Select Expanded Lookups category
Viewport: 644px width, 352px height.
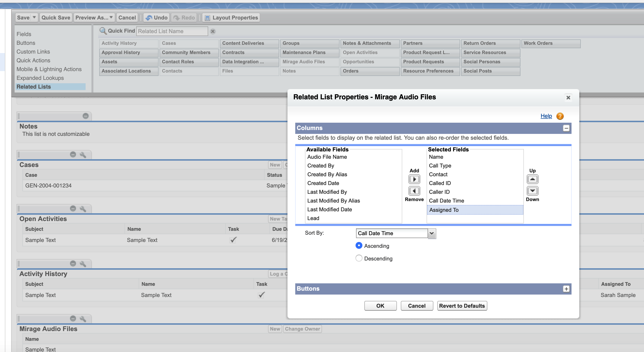tap(40, 78)
